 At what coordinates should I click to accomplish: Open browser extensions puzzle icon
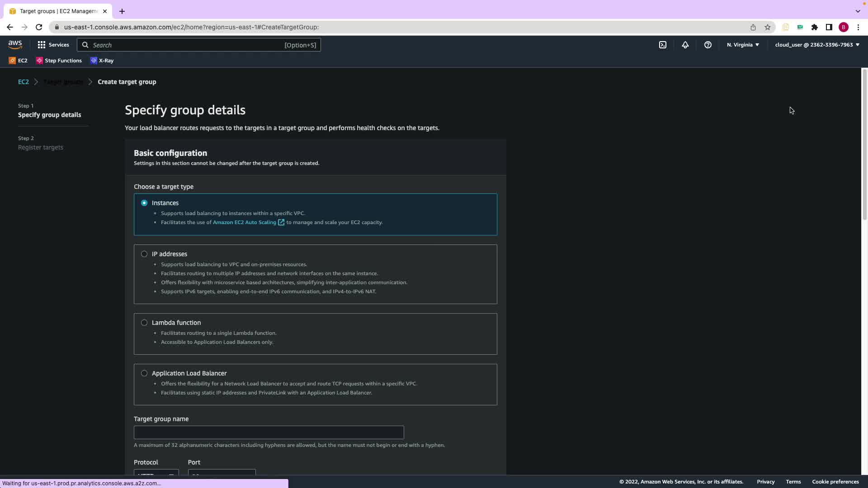point(815,27)
